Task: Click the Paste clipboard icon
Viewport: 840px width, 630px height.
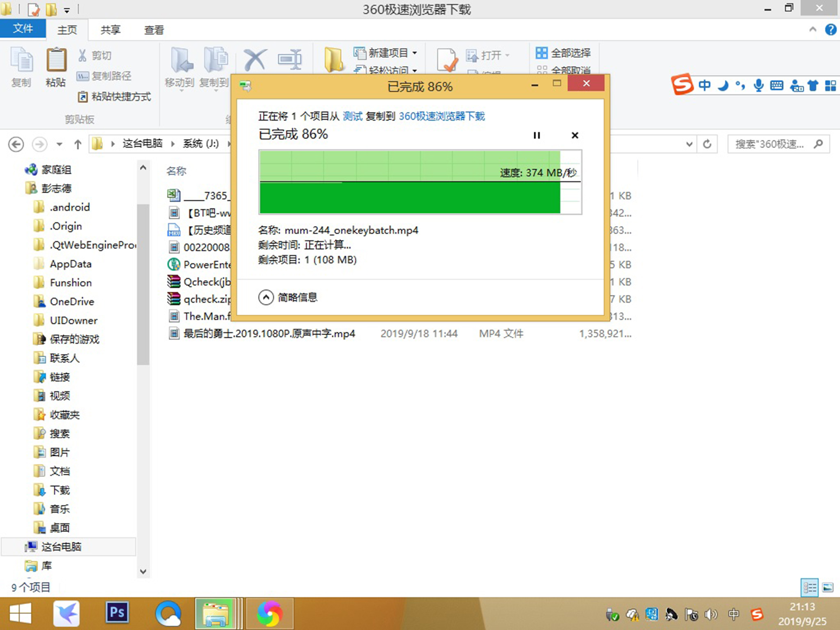Action: pyautogui.click(x=56, y=60)
